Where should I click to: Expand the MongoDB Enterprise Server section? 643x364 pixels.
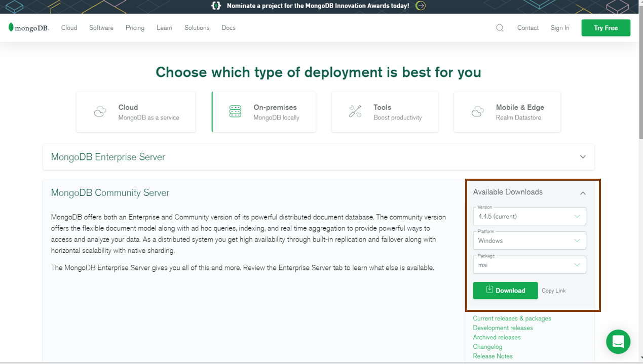click(583, 157)
